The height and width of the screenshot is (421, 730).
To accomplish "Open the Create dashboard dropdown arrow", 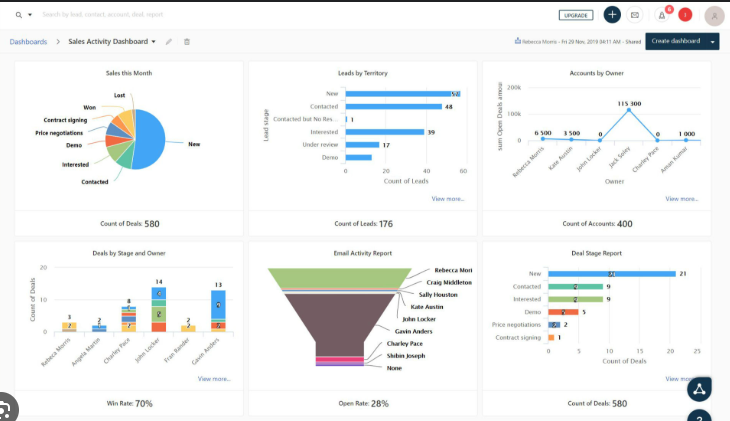I will 712,41.
